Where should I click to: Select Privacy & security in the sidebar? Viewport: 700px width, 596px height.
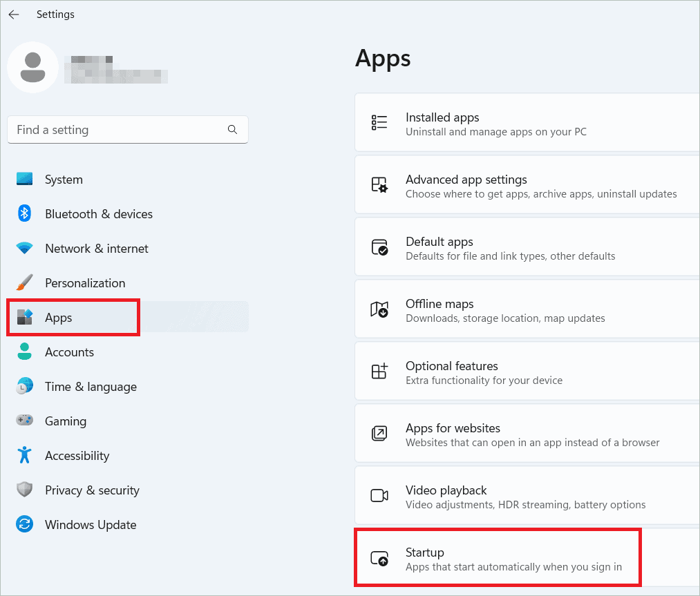click(x=92, y=490)
